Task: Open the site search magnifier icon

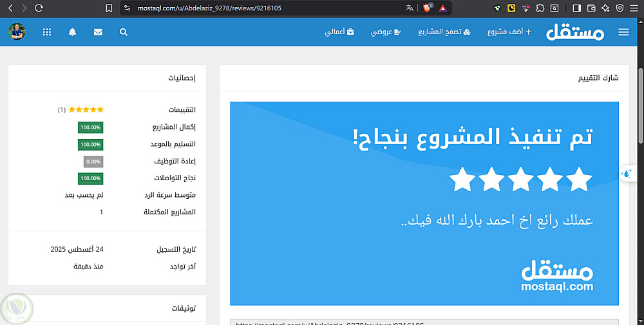Action: pos(124,32)
